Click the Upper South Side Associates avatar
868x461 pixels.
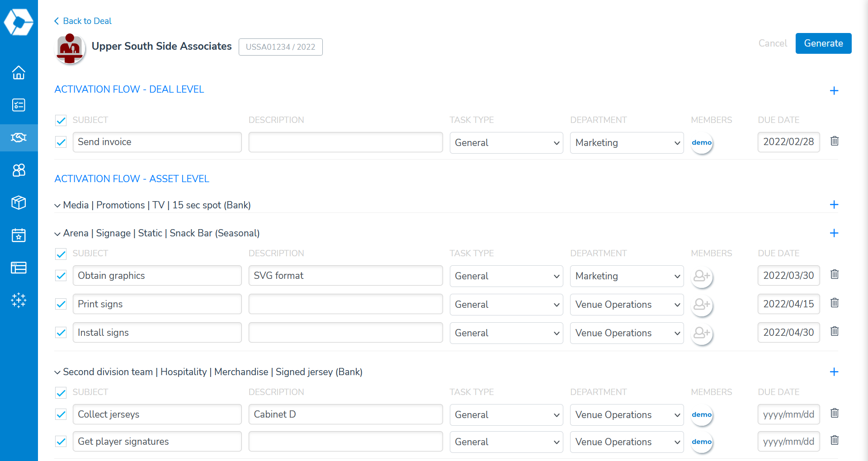[x=70, y=48]
